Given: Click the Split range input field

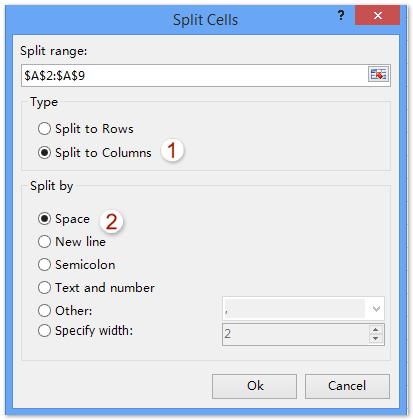Looking at the screenshot, I should [195, 75].
